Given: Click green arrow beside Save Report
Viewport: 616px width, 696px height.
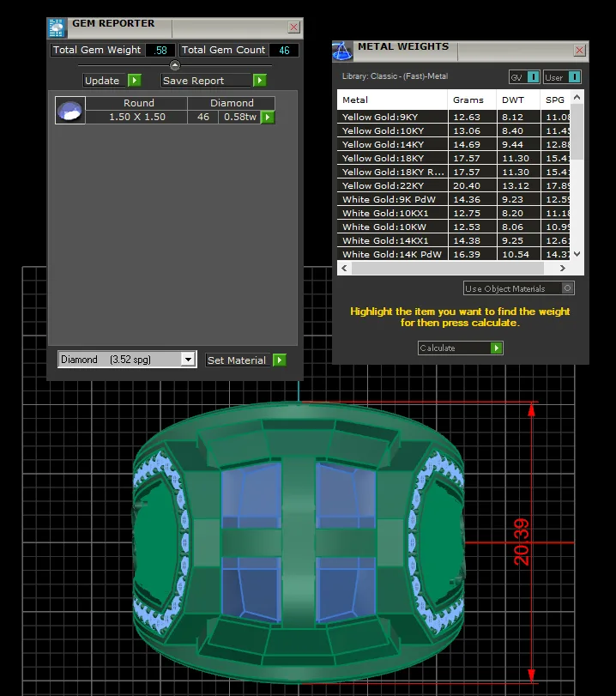Looking at the screenshot, I should point(260,81).
